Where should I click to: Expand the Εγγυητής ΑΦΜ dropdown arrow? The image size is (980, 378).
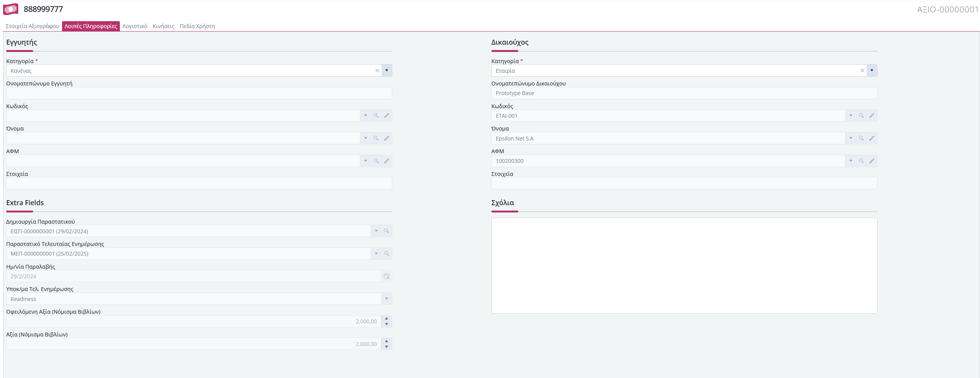pos(365,161)
